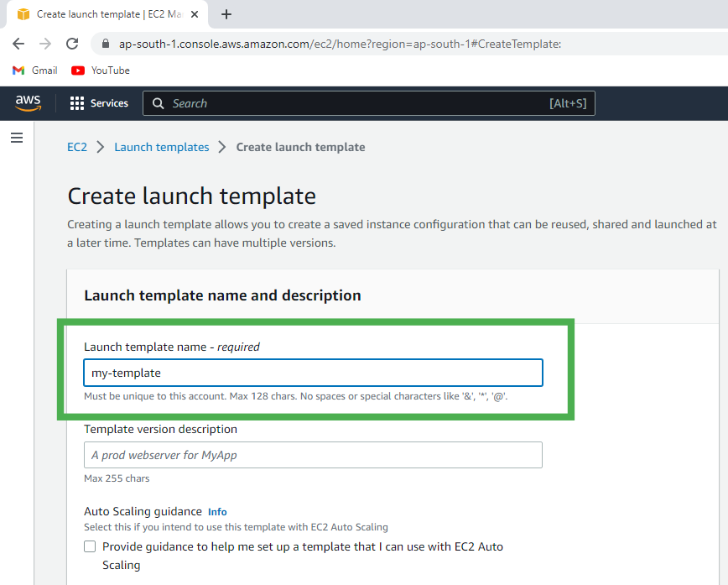The image size is (728, 585).
Task: Click the browser back arrow
Action: pyautogui.click(x=18, y=44)
